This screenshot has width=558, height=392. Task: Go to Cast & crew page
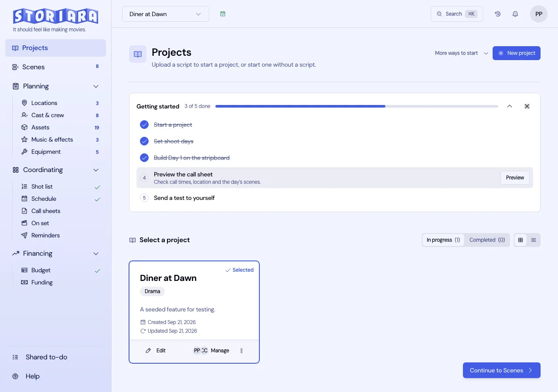tap(60, 115)
